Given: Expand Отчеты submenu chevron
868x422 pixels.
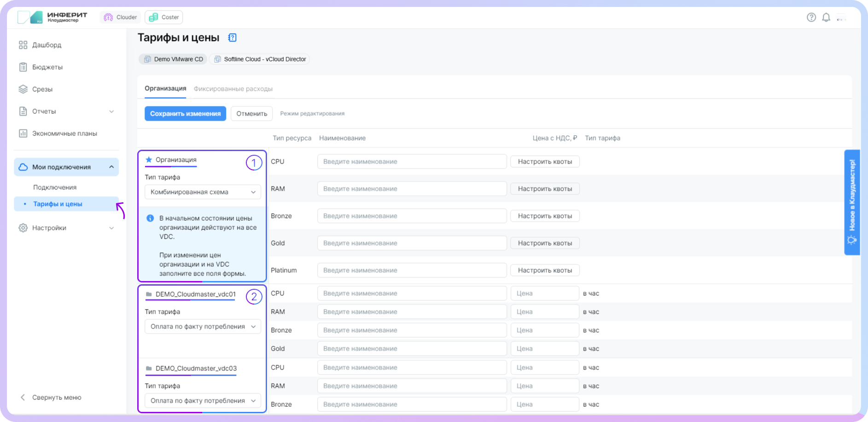Looking at the screenshot, I should tap(111, 111).
